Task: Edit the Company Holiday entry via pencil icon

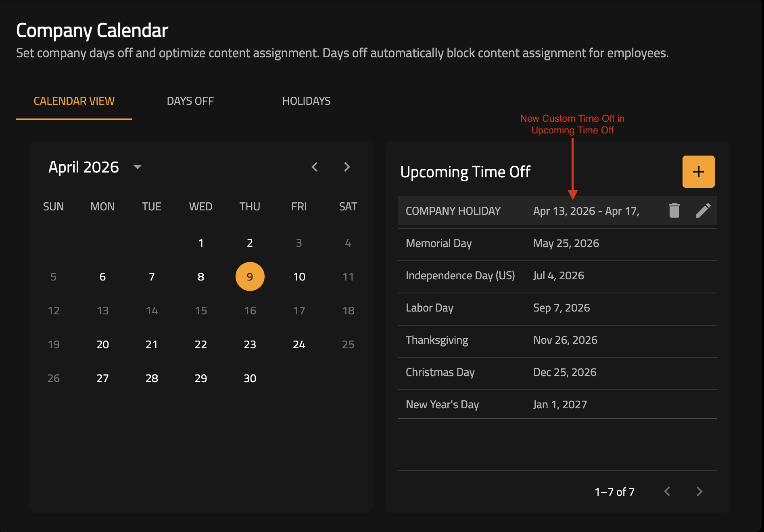Action: pos(703,210)
